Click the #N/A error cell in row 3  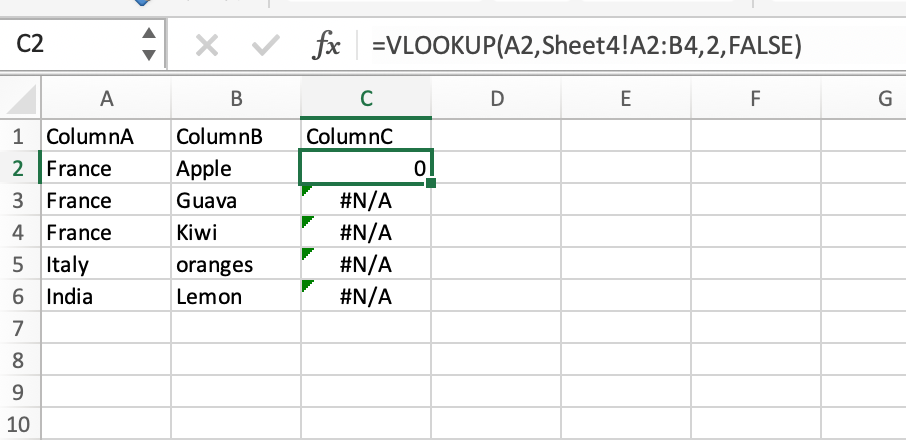pyautogui.click(x=366, y=201)
